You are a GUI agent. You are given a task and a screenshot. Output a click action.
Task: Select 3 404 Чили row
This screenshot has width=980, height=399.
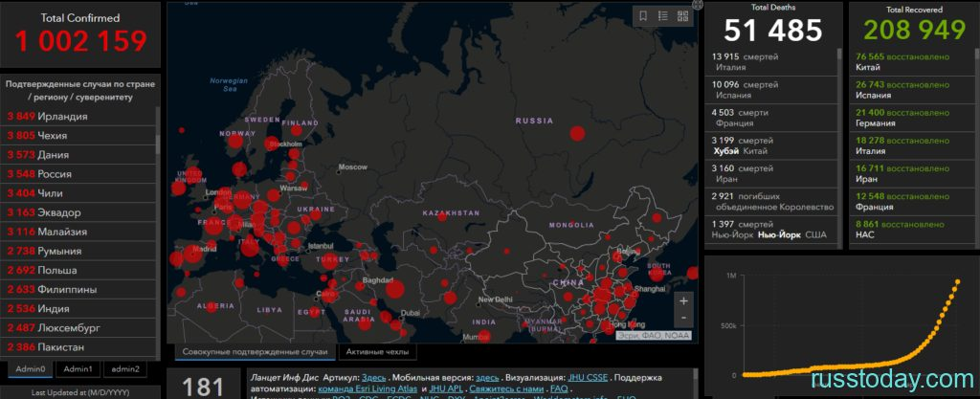click(80, 193)
